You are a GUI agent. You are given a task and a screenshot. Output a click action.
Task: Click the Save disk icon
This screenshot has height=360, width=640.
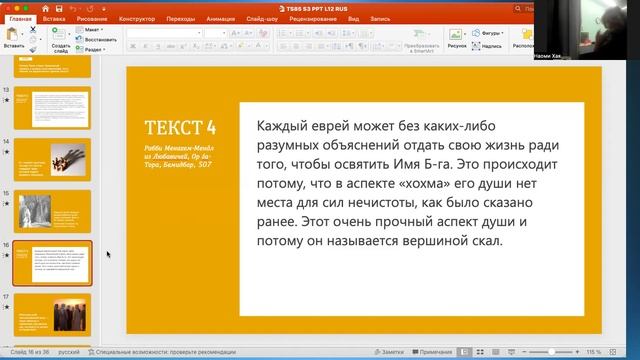click(x=59, y=9)
